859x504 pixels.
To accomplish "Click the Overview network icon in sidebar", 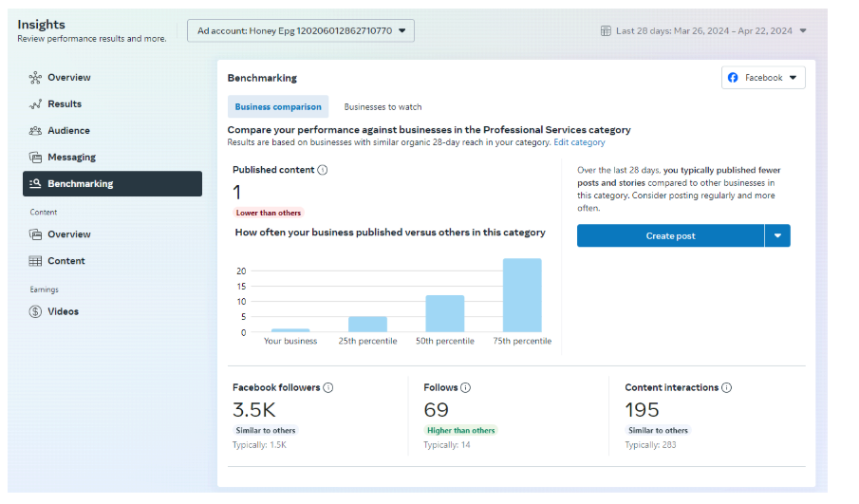I will click(x=35, y=78).
